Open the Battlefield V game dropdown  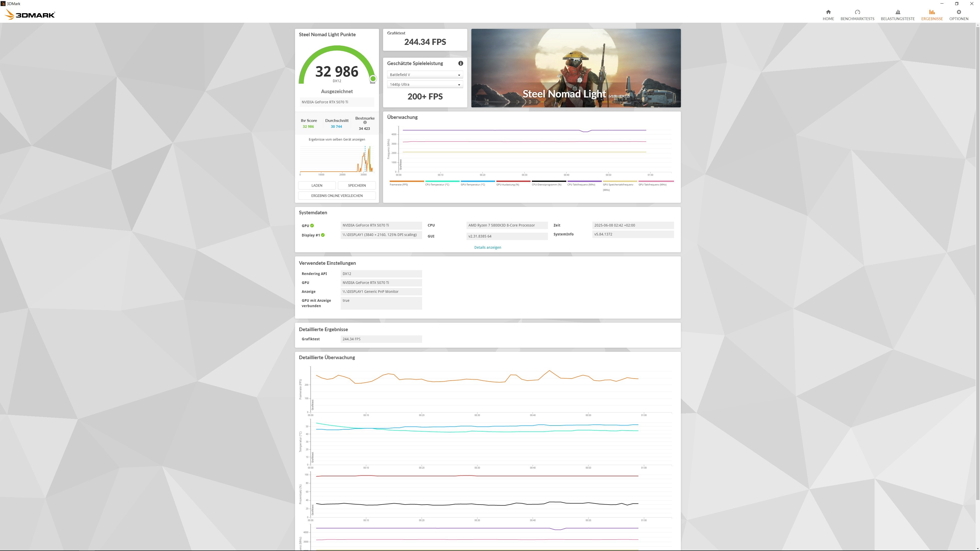[x=425, y=75]
